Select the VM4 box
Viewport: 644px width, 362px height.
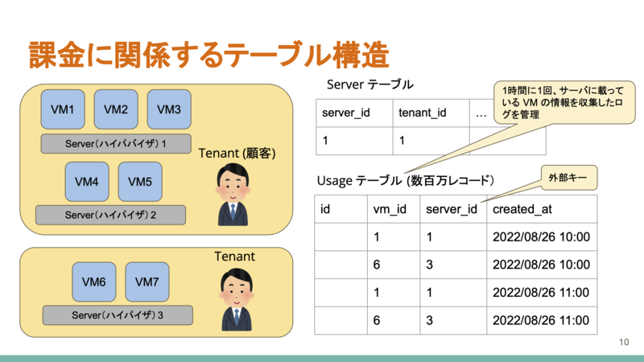click(x=87, y=182)
